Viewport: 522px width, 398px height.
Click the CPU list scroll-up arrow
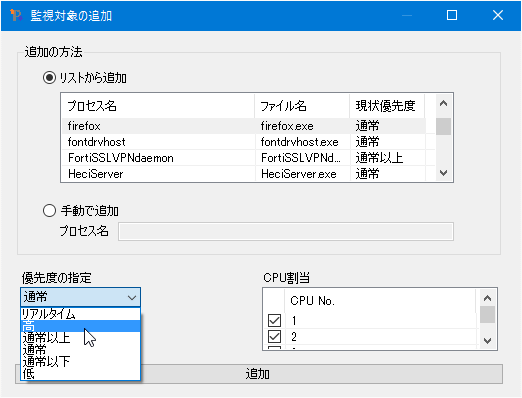(x=487, y=298)
